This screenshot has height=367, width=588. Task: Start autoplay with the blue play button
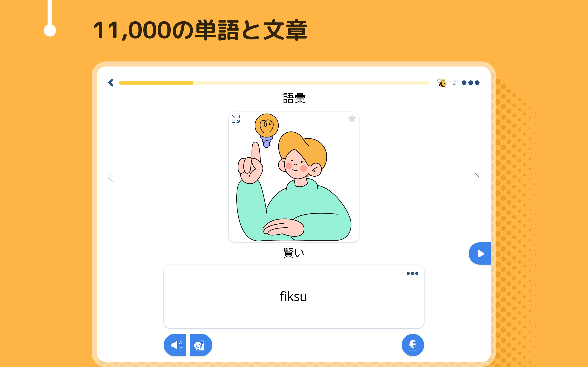(480, 253)
